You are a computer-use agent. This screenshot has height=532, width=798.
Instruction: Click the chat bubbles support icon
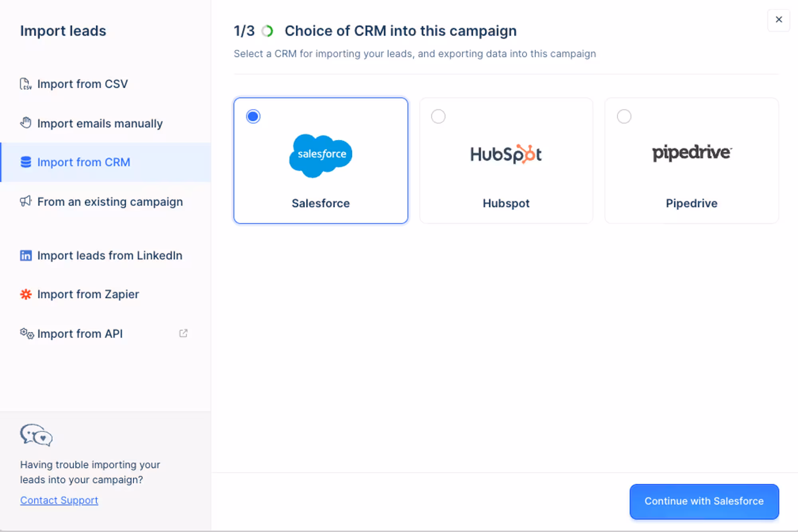[36, 435]
